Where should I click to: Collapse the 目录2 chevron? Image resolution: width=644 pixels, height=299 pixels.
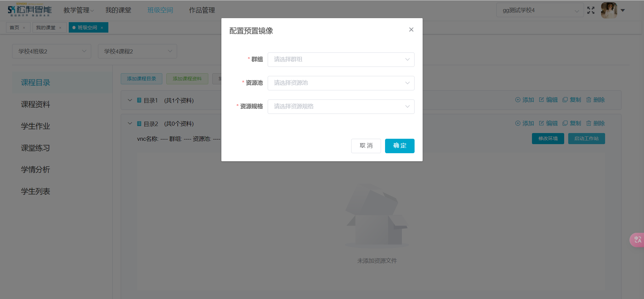130,124
